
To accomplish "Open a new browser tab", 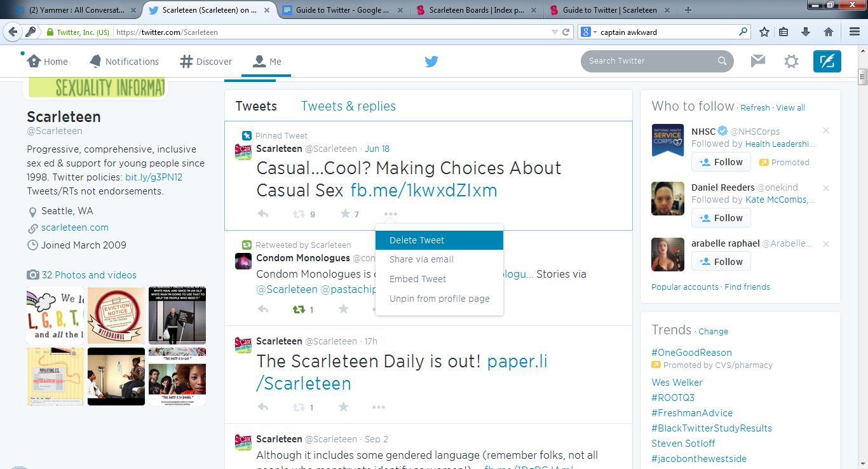I will click(x=688, y=10).
